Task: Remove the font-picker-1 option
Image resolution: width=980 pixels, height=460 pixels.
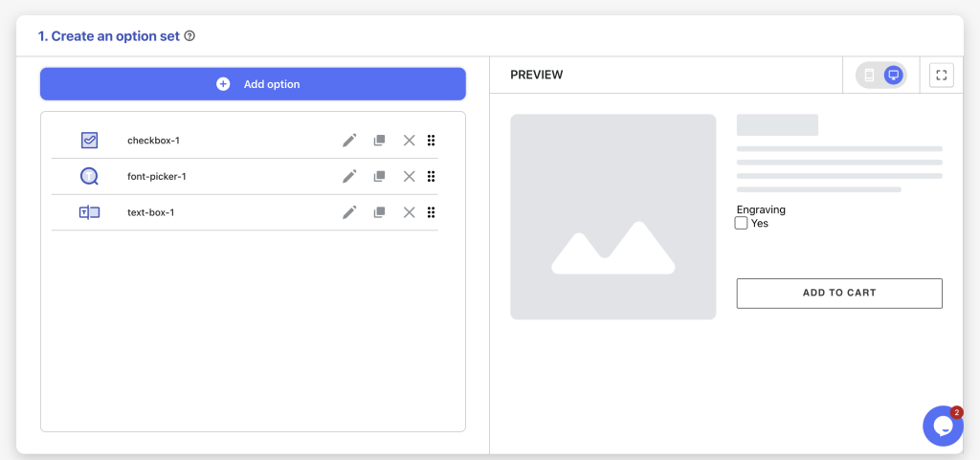Action: click(409, 177)
